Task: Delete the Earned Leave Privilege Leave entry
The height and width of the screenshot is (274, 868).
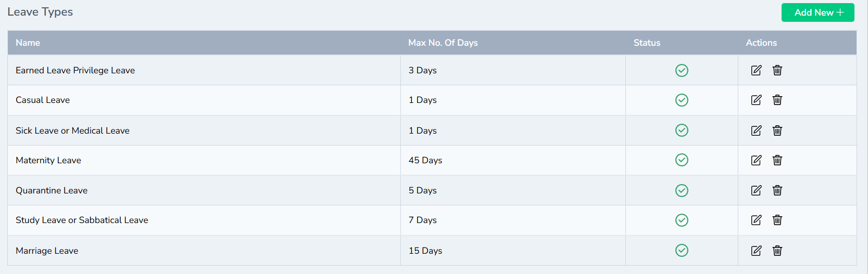Action: (777, 70)
